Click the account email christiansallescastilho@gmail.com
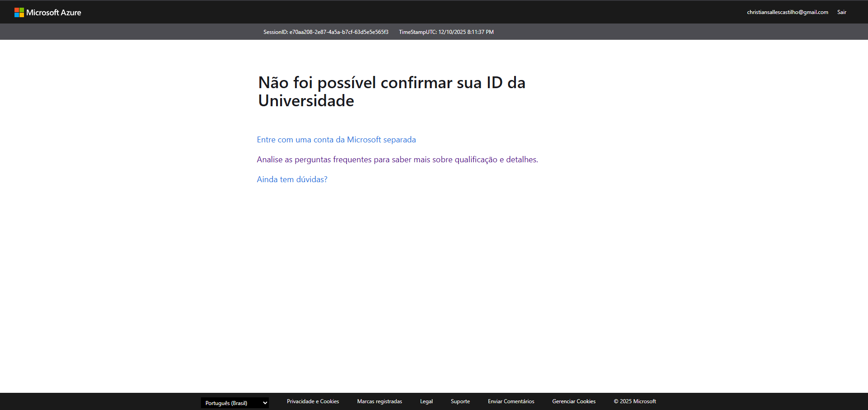Screen dimensions: 868x410 point(787,12)
